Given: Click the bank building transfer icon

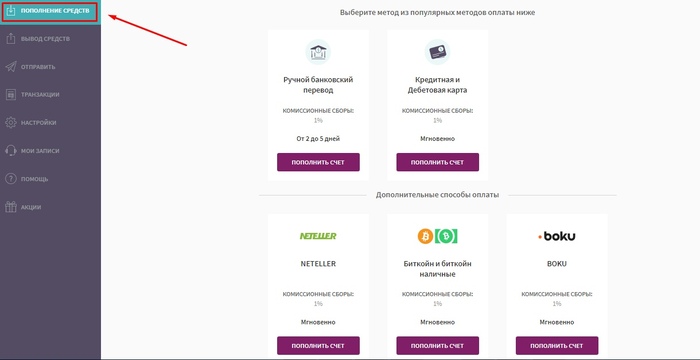Looking at the screenshot, I should click(318, 52).
